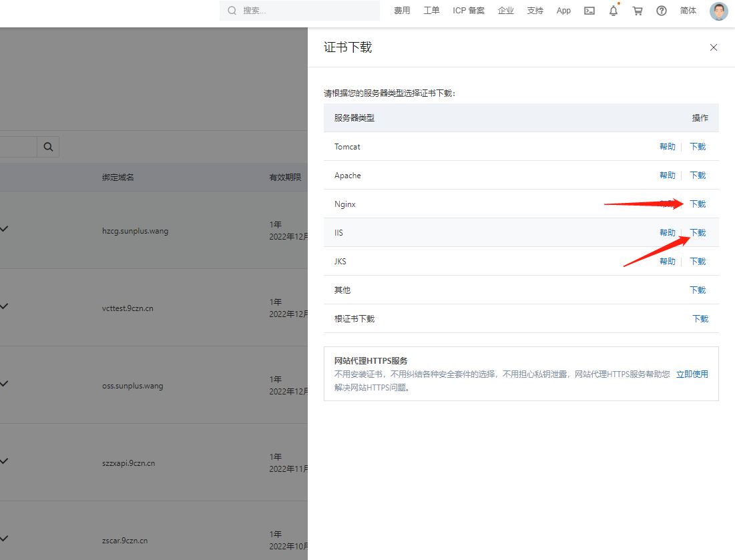Click the 服务器类型 header label
Image resolution: width=735 pixels, height=560 pixels.
(x=354, y=117)
